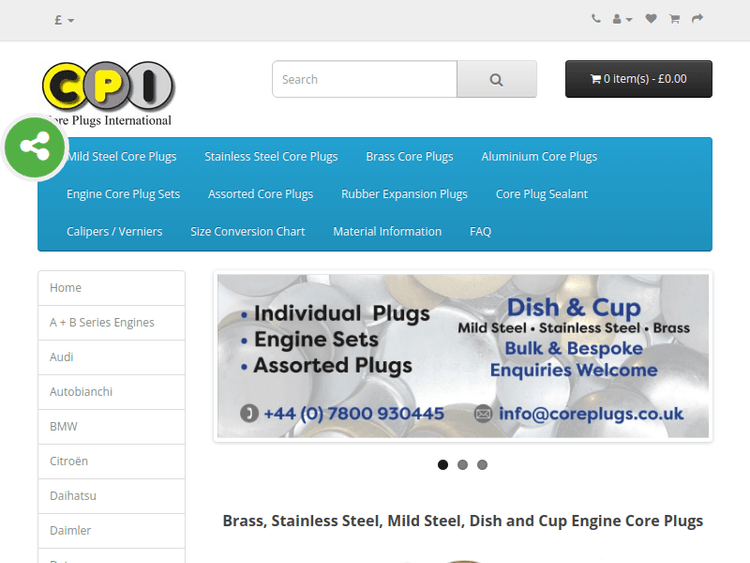This screenshot has height=563, width=750.
Task: Expand the user account dropdown
Action: pyautogui.click(x=622, y=19)
